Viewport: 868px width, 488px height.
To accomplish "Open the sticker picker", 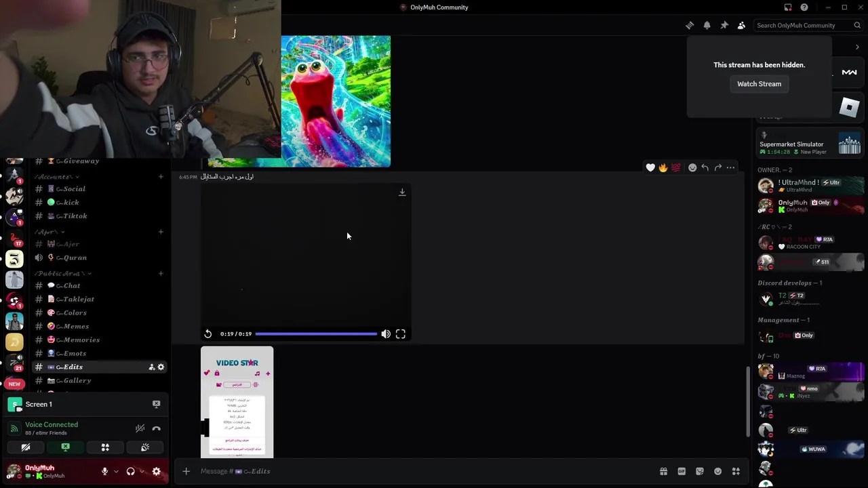I will coord(700,471).
